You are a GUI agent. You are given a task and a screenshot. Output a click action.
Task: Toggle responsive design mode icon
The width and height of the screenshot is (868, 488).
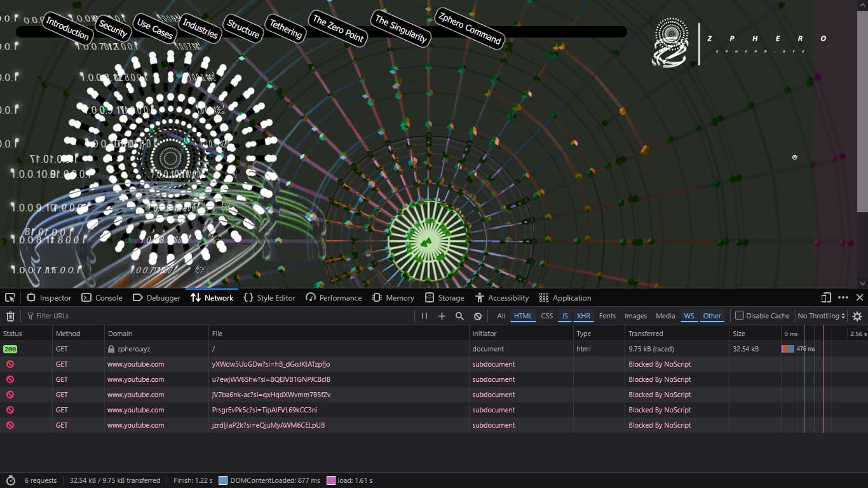pyautogui.click(x=826, y=297)
